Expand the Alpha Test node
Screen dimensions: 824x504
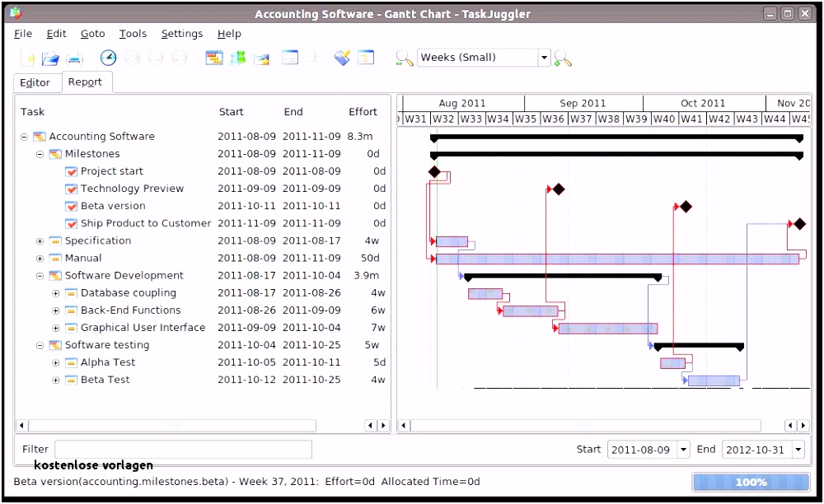point(56,363)
